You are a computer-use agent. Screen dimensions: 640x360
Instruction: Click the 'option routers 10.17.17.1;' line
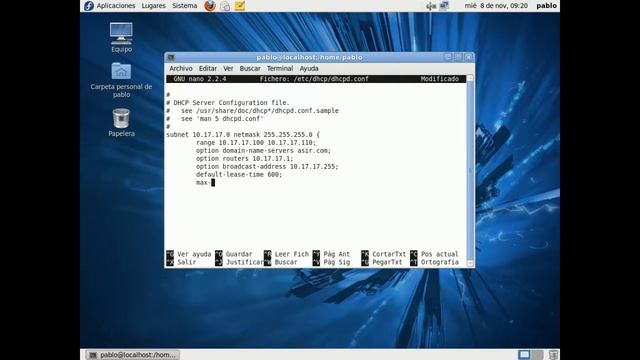click(x=244, y=158)
